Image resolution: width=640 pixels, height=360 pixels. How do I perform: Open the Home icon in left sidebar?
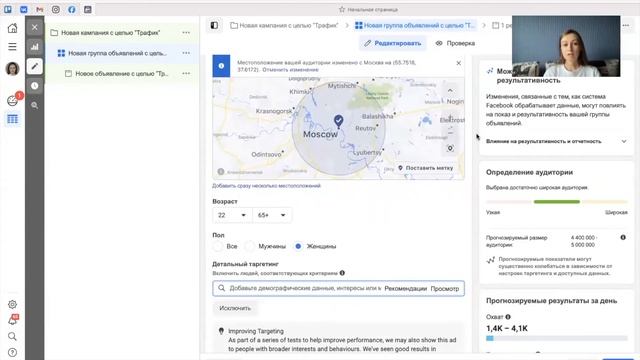click(13, 28)
